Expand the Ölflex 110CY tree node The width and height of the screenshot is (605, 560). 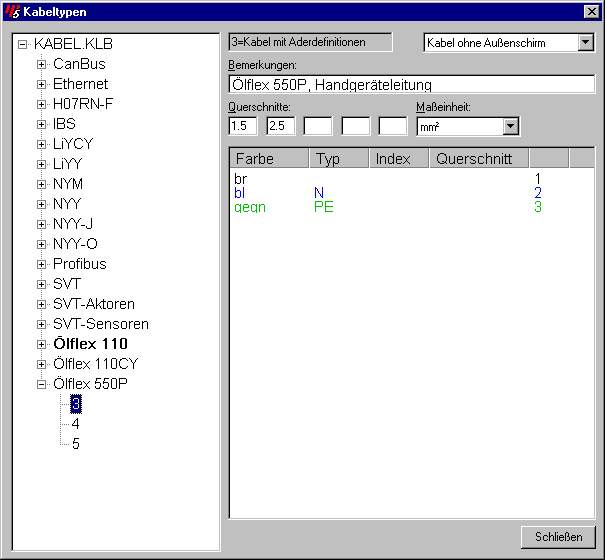[41, 364]
